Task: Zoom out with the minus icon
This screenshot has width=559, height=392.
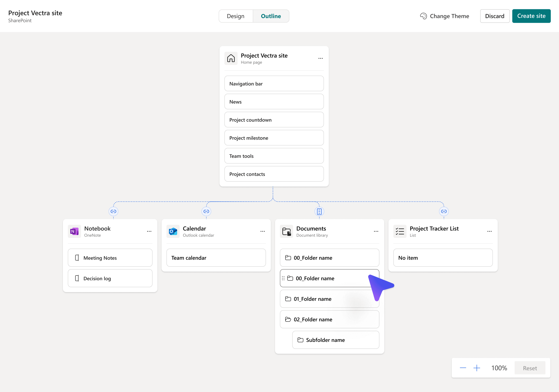Action: tap(463, 368)
